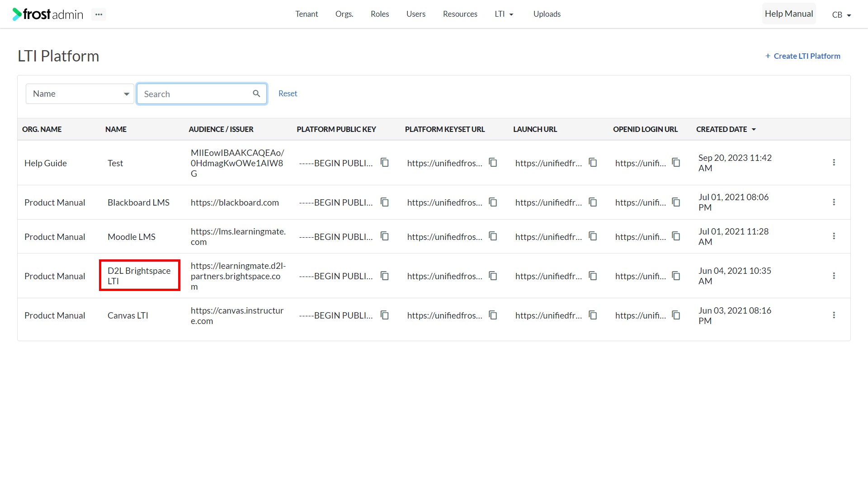
Task: Copy platform keyset URL for D2L Brightspace LTI
Action: (493, 276)
